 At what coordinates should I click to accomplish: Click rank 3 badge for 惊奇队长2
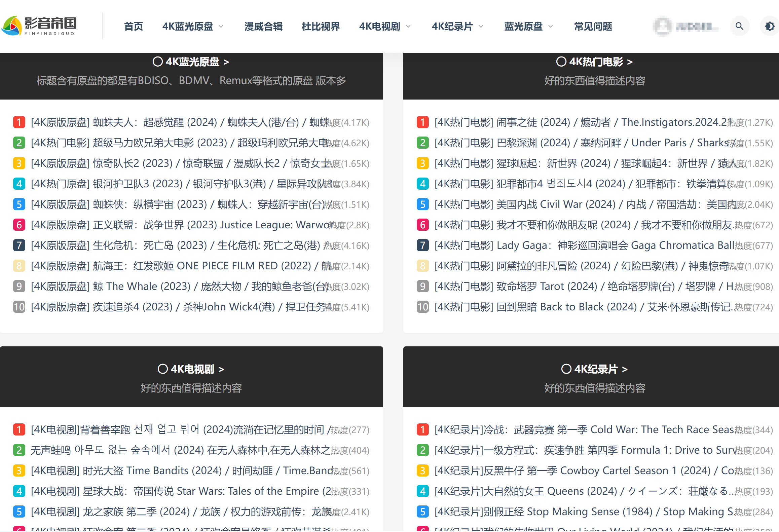pyautogui.click(x=19, y=163)
